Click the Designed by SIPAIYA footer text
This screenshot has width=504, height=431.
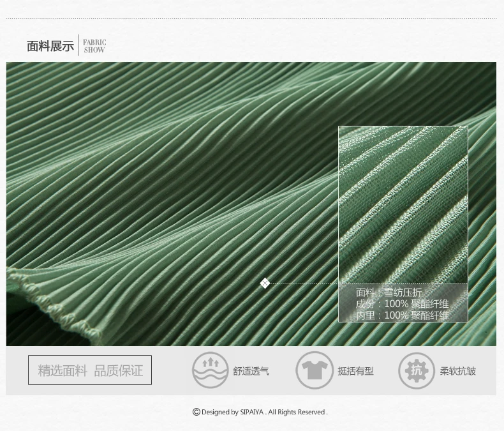click(265, 412)
